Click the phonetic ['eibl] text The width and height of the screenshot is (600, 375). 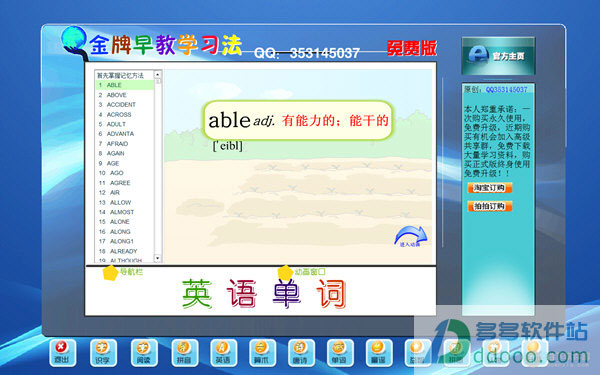click(228, 146)
